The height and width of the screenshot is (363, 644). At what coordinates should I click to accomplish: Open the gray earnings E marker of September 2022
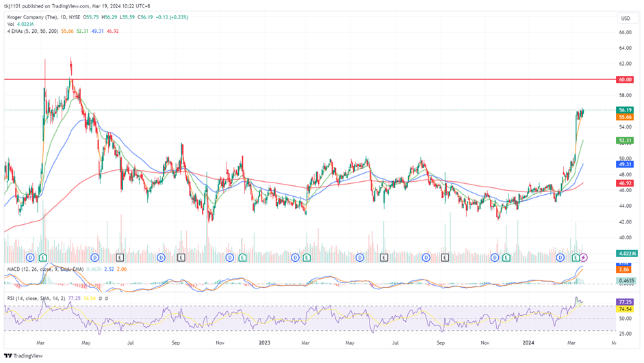(181, 258)
